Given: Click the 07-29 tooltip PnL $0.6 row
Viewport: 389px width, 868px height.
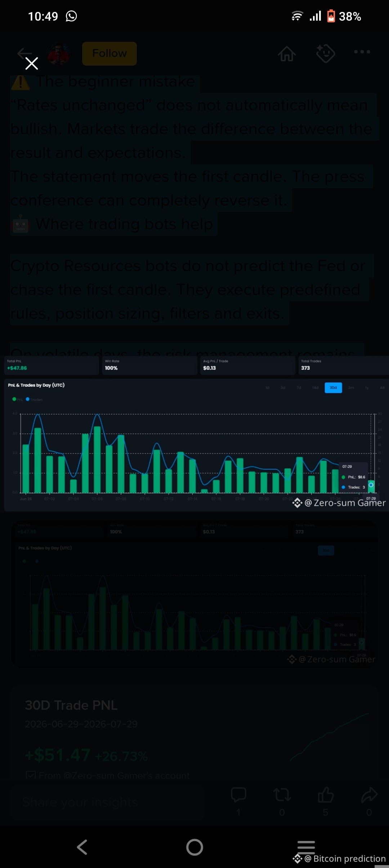Looking at the screenshot, I should (353, 477).
